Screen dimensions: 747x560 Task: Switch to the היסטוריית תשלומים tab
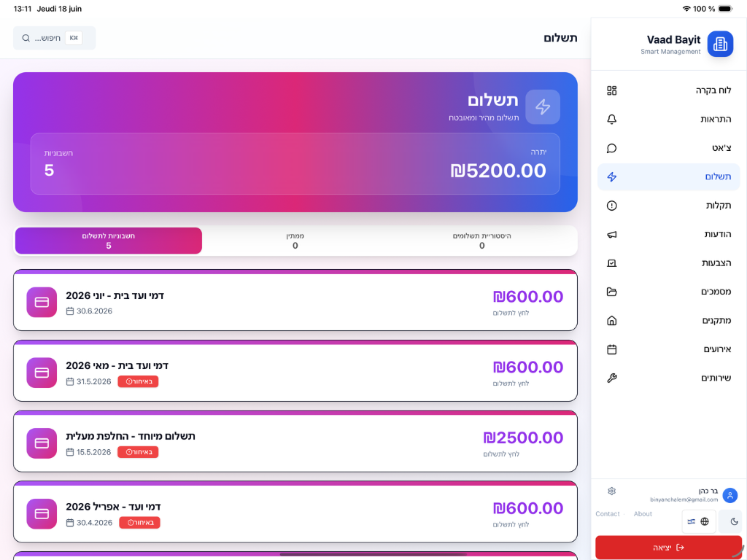(x=481, y=241)
